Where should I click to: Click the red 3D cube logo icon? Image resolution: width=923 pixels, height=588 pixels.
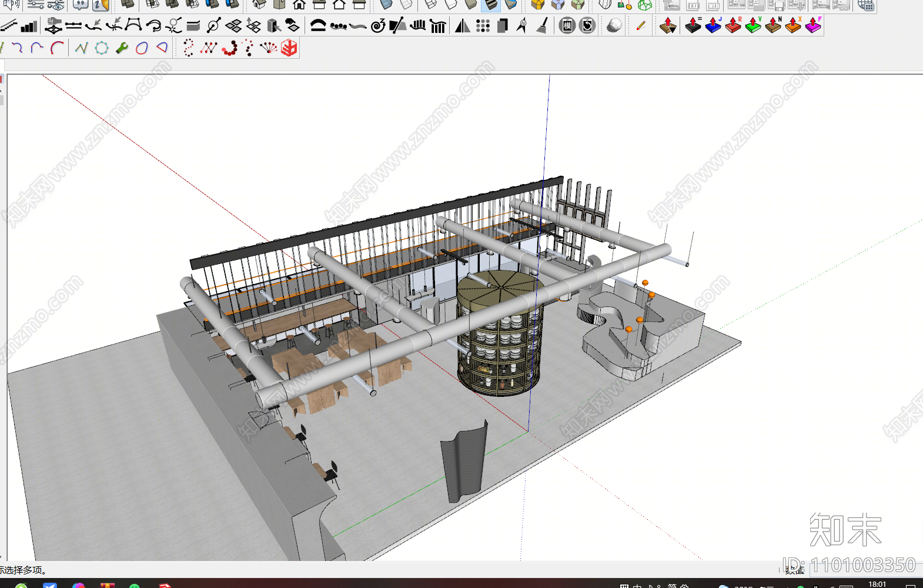click(x=289, y=48)
